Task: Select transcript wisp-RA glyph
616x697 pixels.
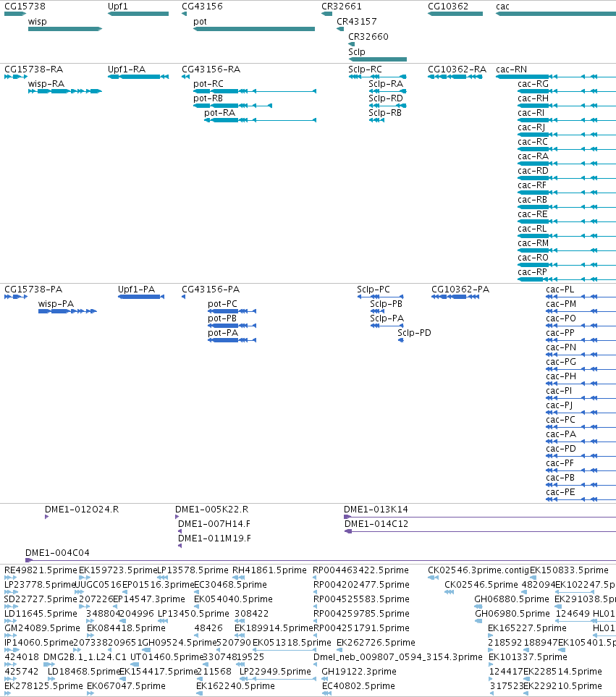Action: (65, 91)
